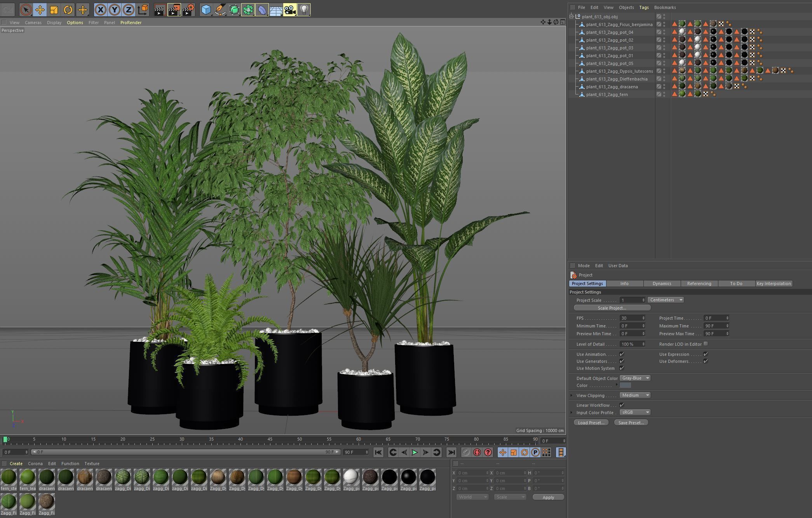Open Object Manager Tags menu
Viewport: 812px width, 518px height.
(644, 7)
